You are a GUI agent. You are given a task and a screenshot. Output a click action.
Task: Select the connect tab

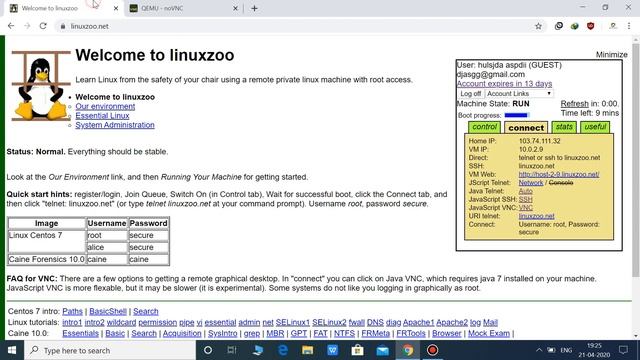[526, 128]
